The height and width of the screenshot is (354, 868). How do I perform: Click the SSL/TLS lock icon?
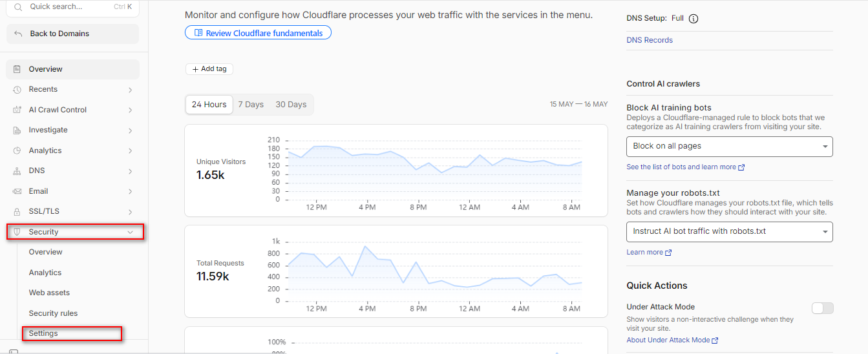pyautogui.click(x=17, y=212)
